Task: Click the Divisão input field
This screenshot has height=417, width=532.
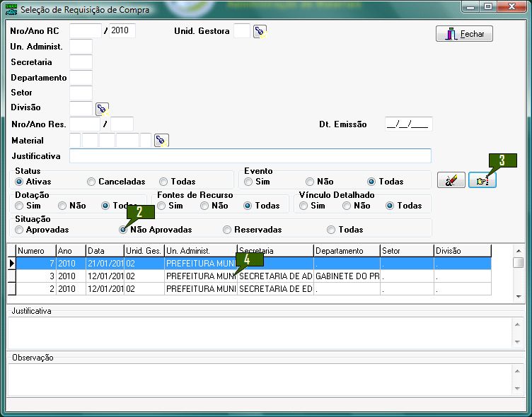Action: coord(81,108)
